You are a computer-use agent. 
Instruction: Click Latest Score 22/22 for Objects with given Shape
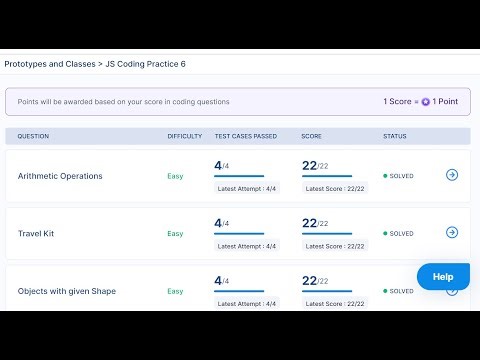coord(335,304)
